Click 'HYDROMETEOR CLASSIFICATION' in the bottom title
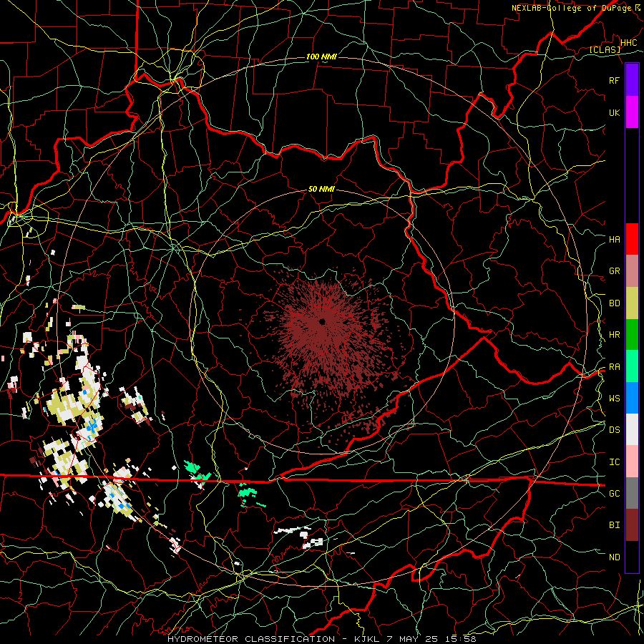This screenshot has width=644, height=644. [x=251, y=639]
